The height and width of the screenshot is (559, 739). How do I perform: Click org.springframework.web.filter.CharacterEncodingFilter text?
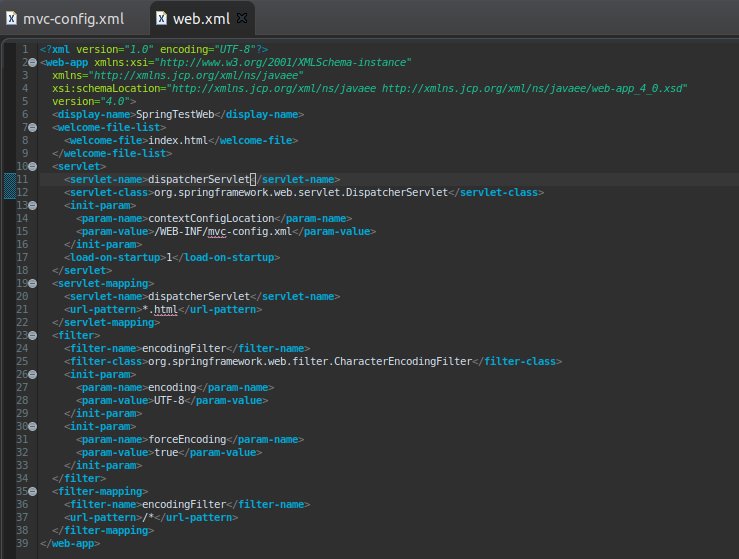pyautogui.click(x=310, y=362)
